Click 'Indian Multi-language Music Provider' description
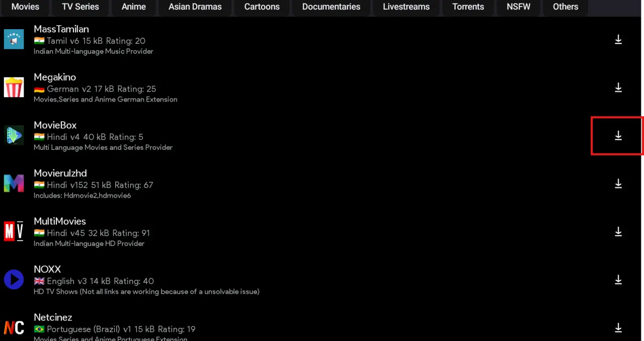 (x=94, y=51)
